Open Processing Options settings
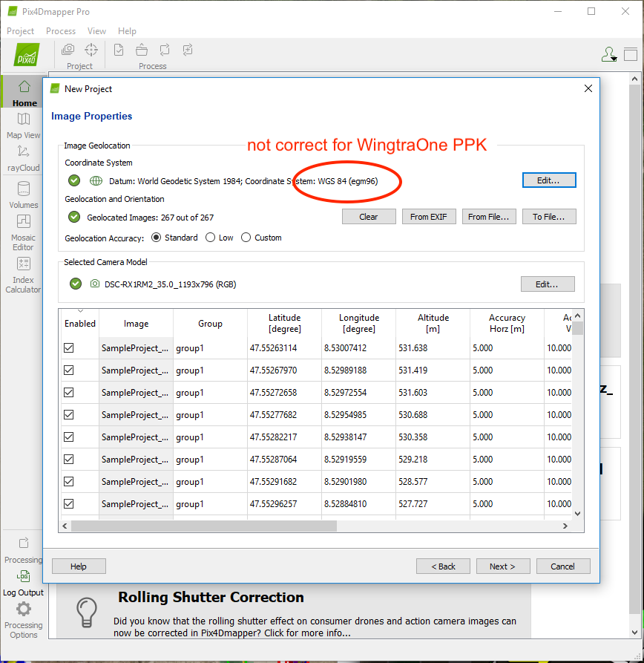 coord(24,620)
